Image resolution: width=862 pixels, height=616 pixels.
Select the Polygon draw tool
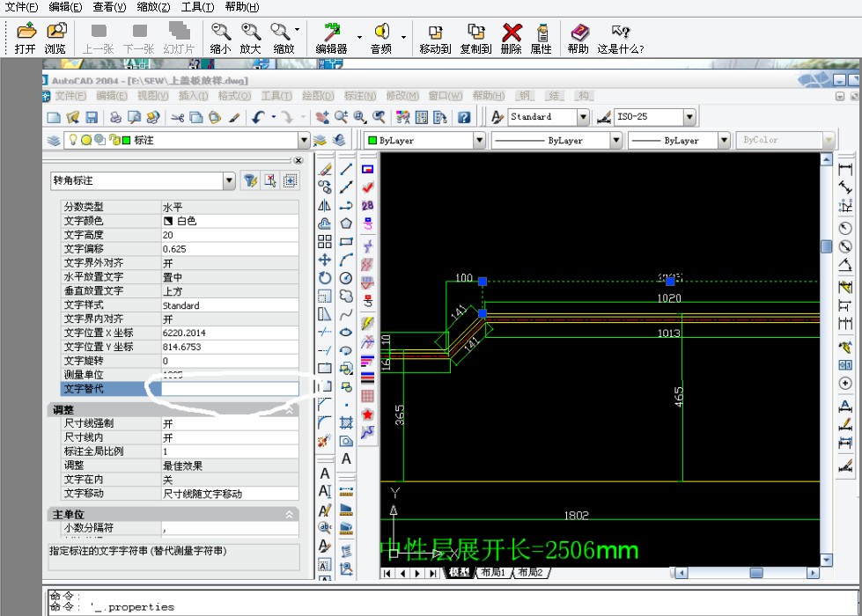point(346,224)
